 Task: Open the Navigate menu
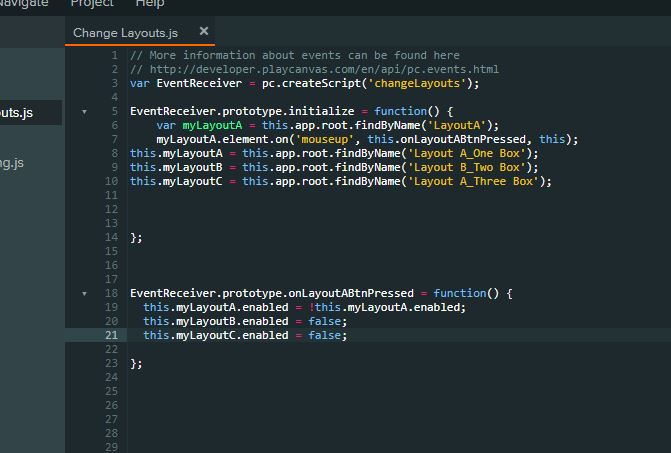24,4
